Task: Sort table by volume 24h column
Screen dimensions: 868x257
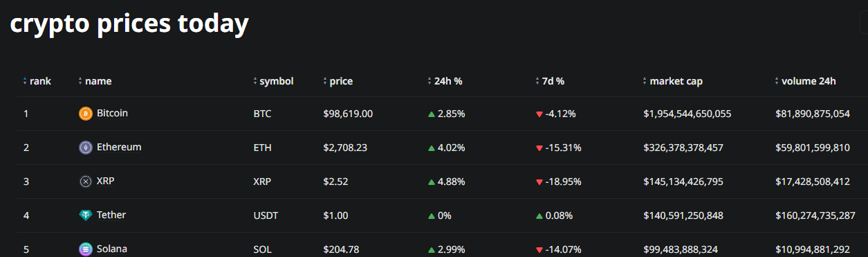Action: (x=805, y=81)
